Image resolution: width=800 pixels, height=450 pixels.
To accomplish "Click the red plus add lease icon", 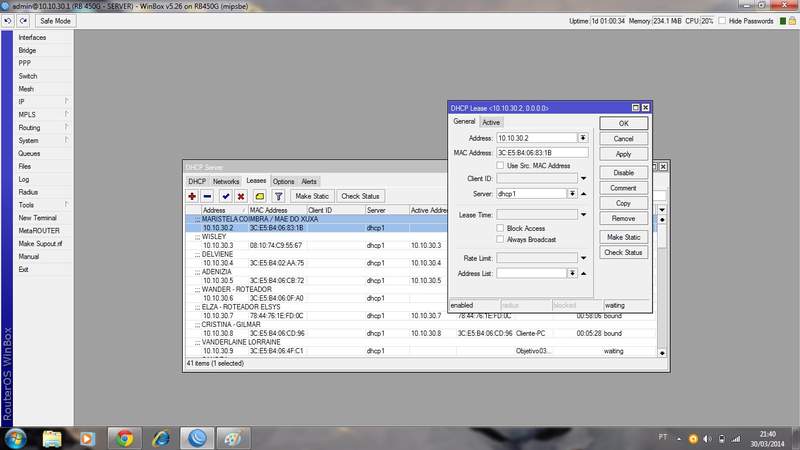I will click(x=192, y=196).
